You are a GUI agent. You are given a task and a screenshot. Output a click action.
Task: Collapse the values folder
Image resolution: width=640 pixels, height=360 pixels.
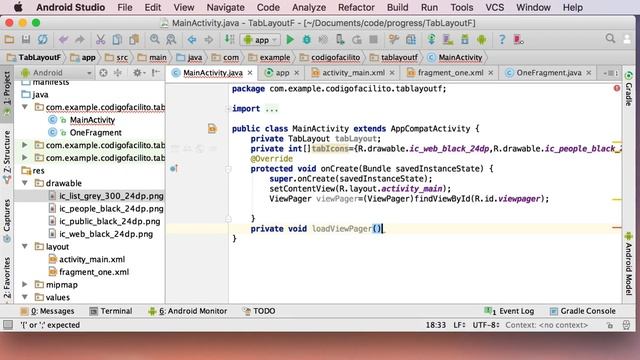tap(25, 297)
